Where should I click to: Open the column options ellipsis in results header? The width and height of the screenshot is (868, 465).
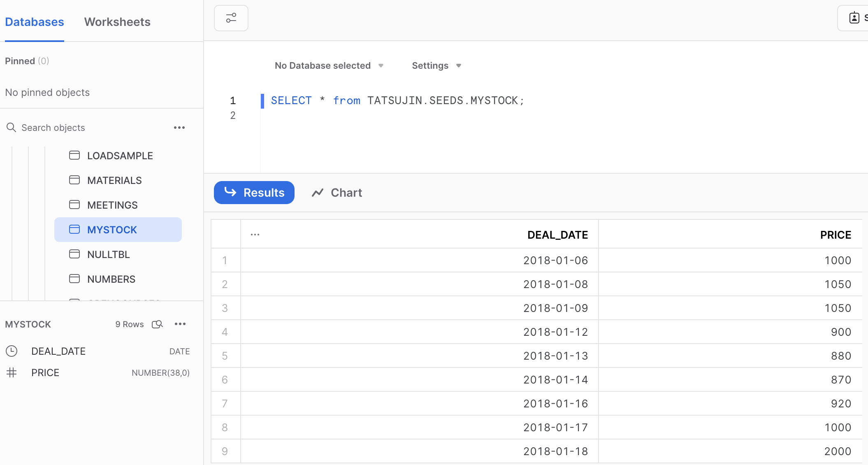[x=255, y=234]
